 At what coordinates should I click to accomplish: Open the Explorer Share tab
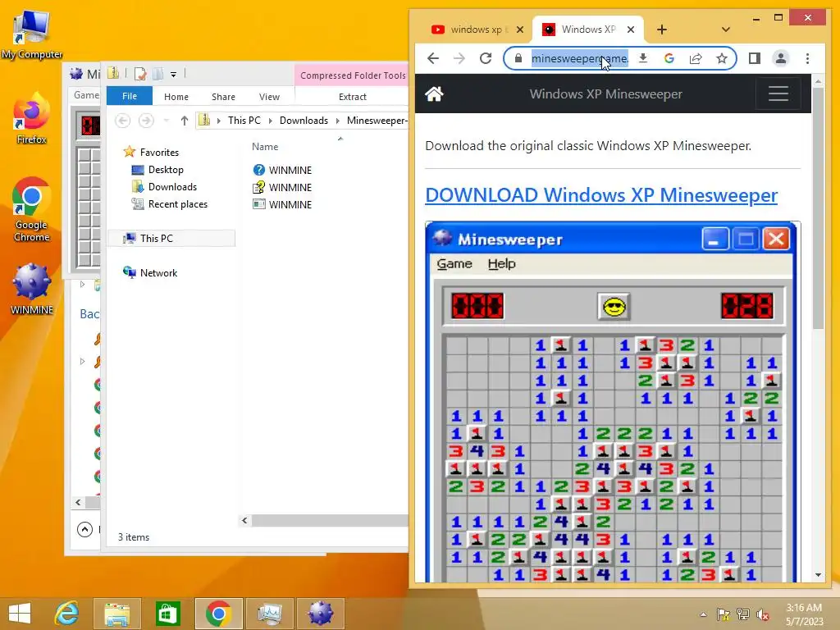(223, 97)
